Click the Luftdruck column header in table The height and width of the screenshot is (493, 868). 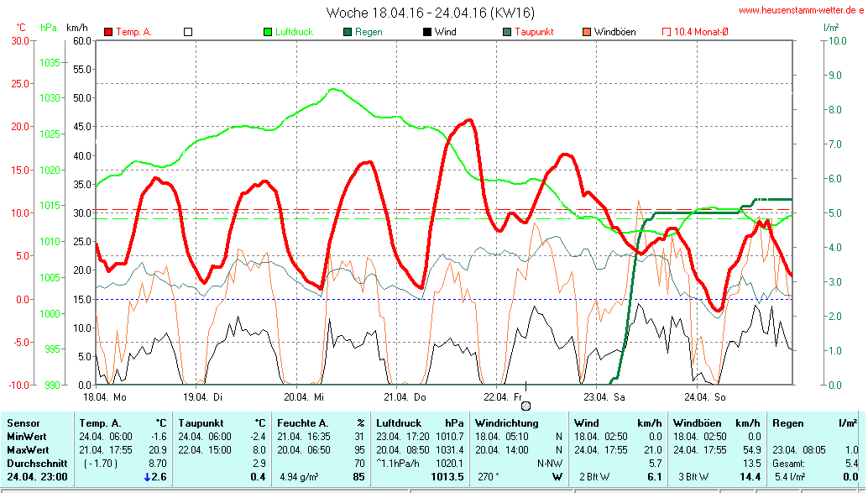(x=398, y=423)
